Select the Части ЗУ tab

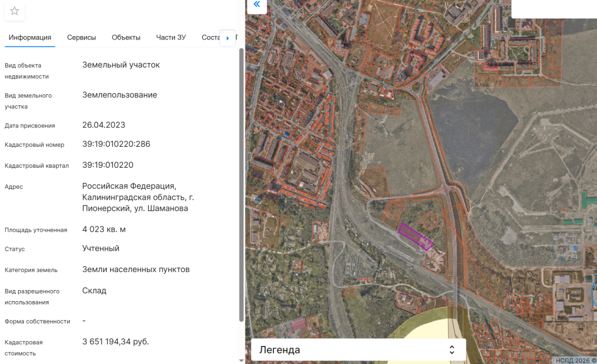[x=171, y=37]
